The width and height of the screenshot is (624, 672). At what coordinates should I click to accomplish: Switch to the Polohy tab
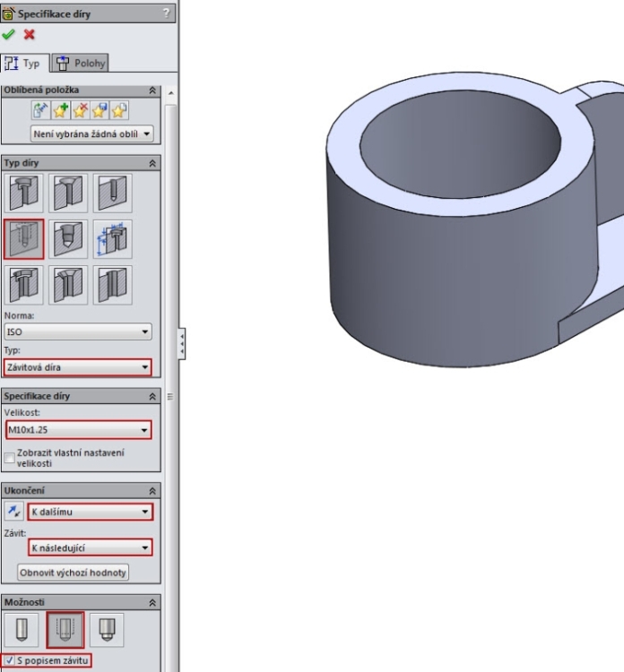[80, 63]
